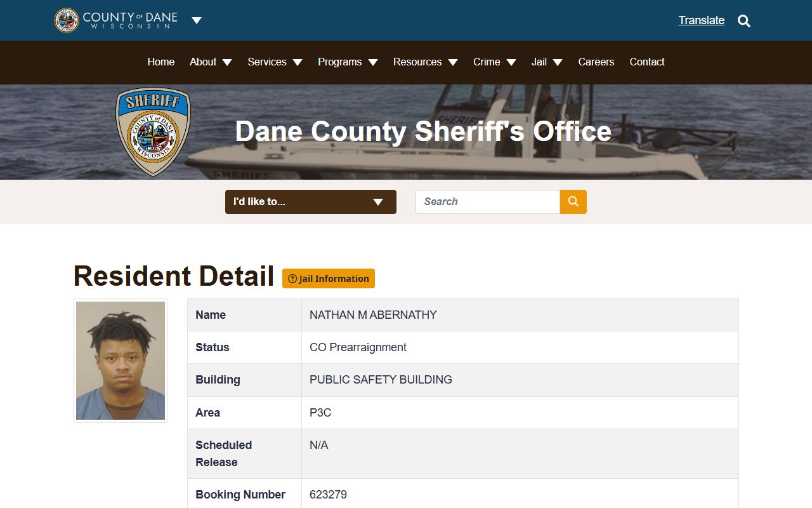
Task: Navigate to the Contact page
Action: coord(647,62)
